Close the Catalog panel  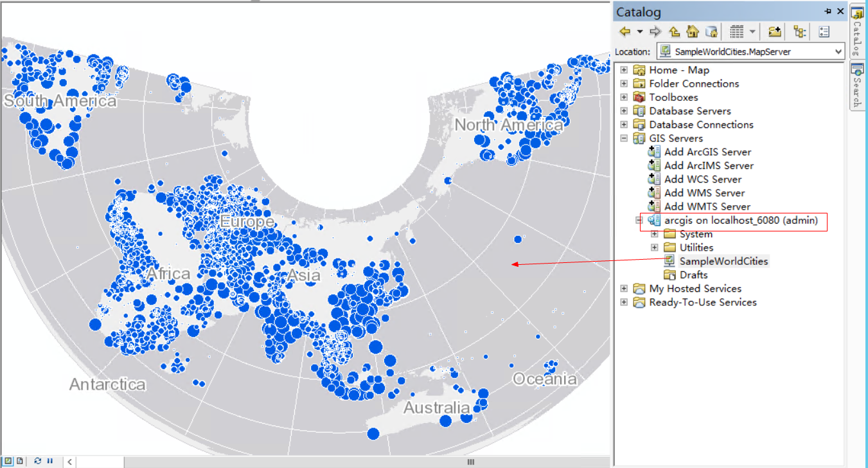839,12
